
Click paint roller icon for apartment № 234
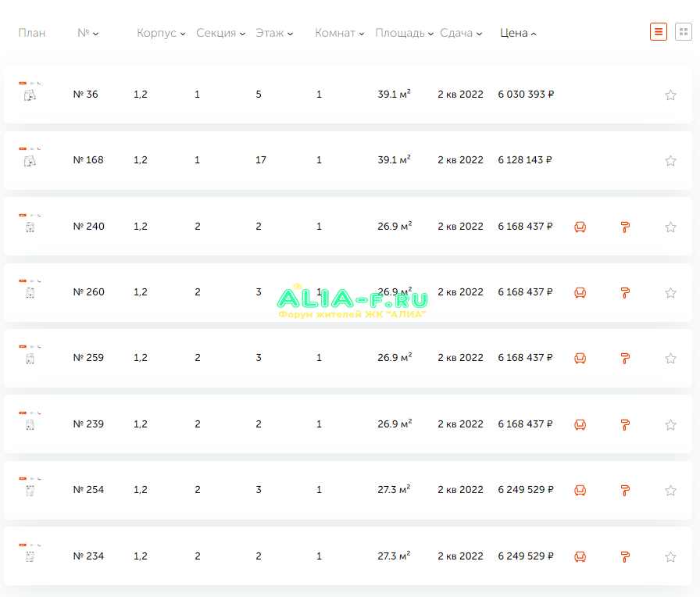pos(625,556)
